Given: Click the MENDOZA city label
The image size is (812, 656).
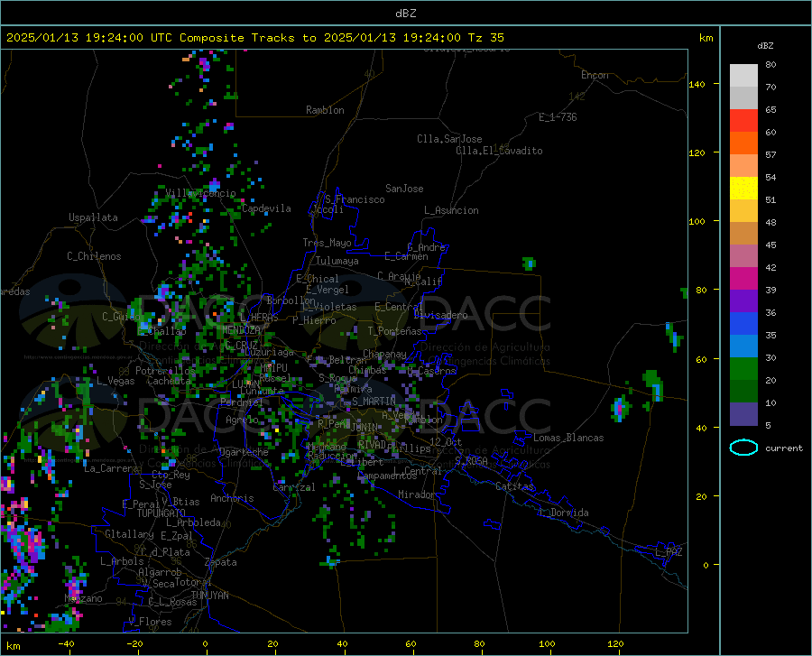Looking at the screenshot, I should (x=241, y=329).
